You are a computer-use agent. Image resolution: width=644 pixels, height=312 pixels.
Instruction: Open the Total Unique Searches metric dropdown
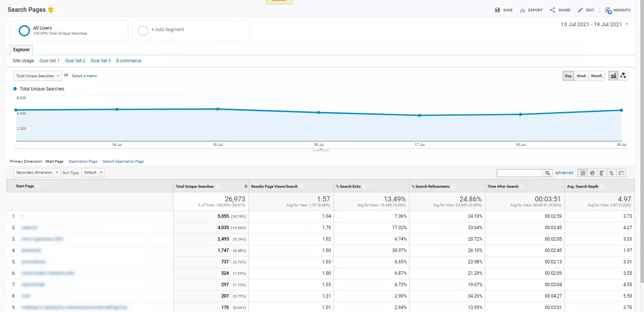[38, 76]
